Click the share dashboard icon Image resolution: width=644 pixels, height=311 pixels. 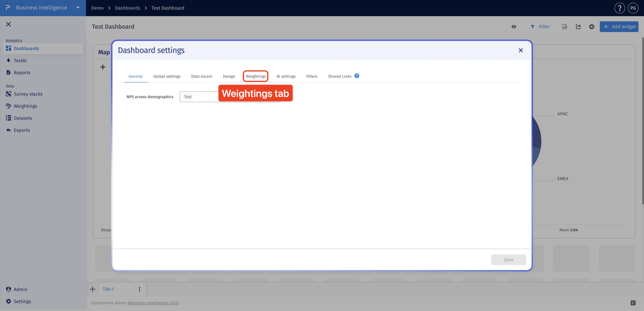(578, 27)
